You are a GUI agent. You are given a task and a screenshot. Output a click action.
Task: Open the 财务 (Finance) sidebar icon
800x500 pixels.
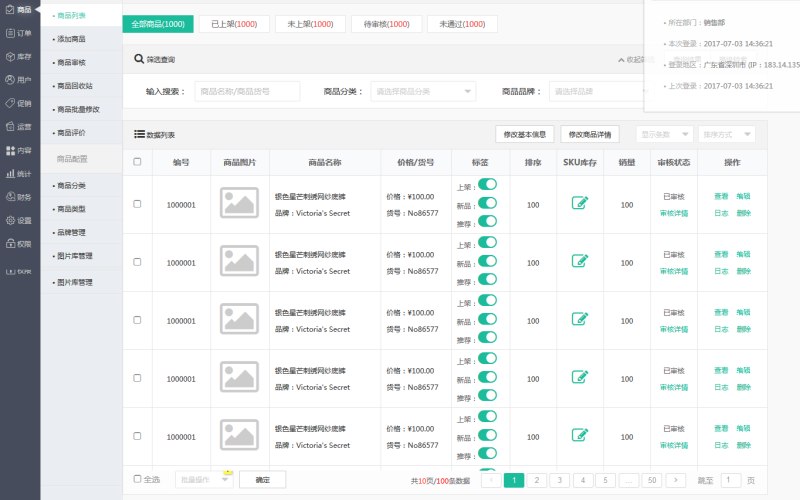point(10,197)
